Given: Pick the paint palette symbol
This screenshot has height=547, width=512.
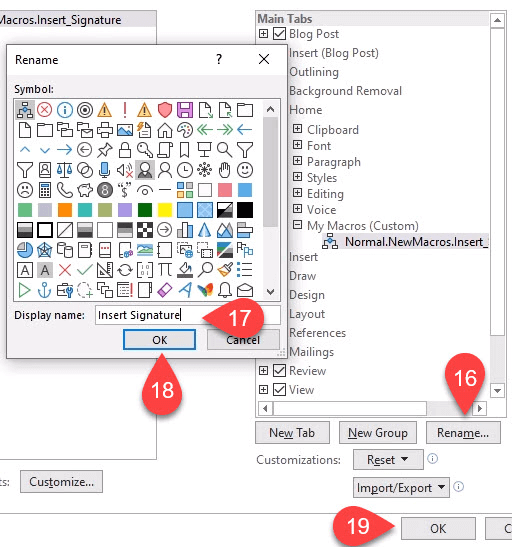Looking at the screenshot, I should (x=185, y=130).
